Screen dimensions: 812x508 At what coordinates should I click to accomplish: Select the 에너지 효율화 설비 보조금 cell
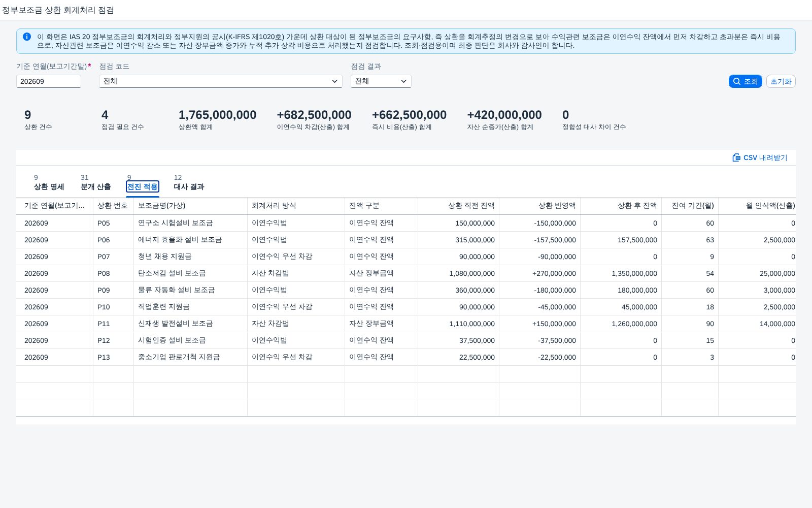(x=190, y=240)
